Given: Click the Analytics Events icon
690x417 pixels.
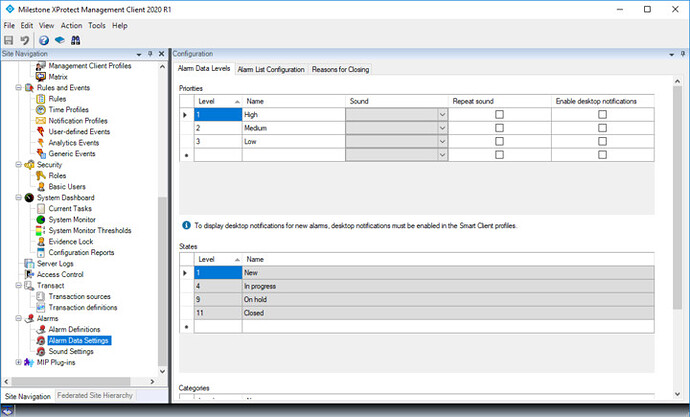Looking at the screenshot, I should (40, 143).
